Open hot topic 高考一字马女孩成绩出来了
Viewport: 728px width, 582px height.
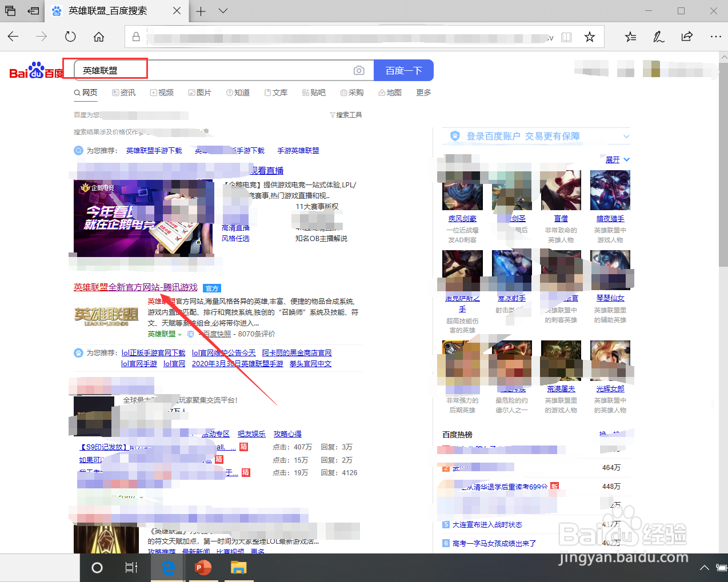point(494,544)
